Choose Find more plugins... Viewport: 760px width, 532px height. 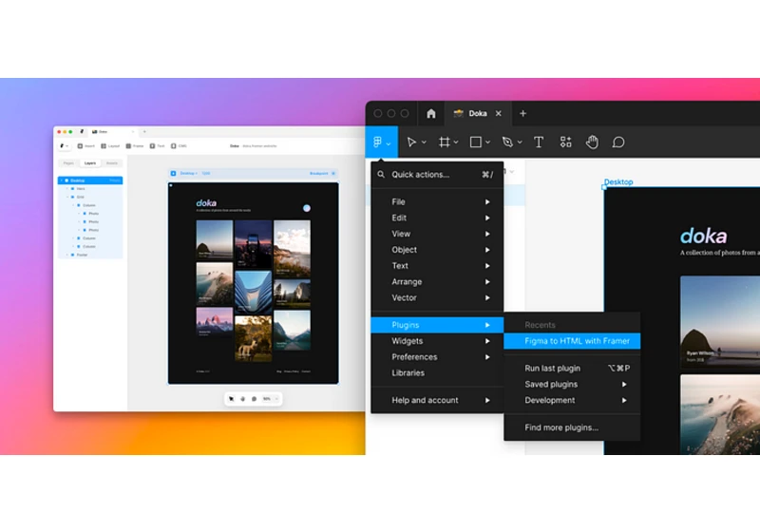[572, 427]
